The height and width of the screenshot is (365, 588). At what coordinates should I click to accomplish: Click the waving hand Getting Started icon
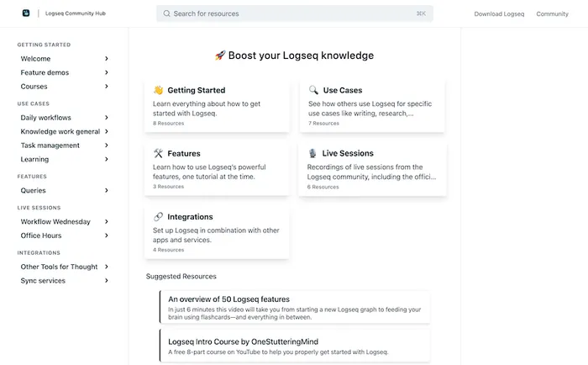[x=158, y=90]
